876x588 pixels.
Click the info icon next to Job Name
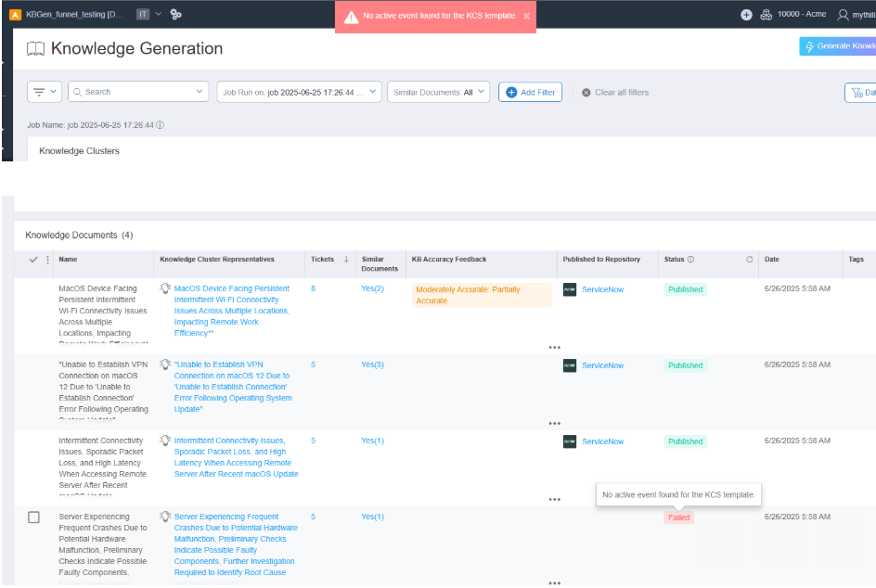click(x=160, y=125)
